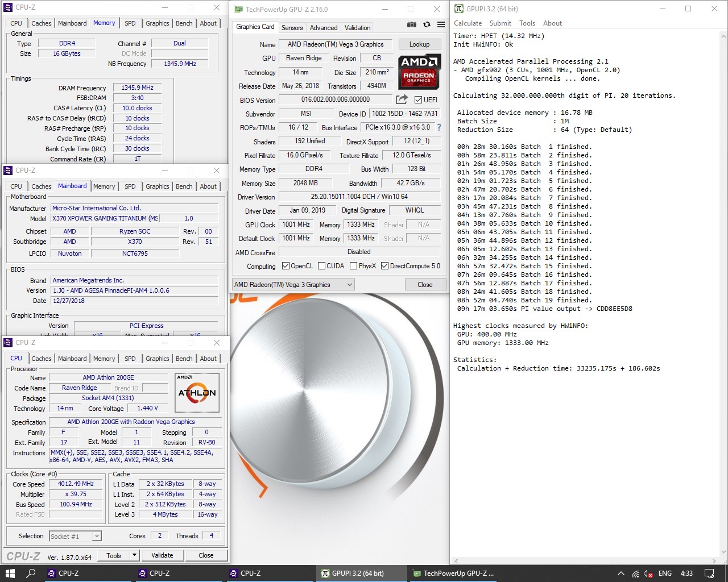
Task: Open the Windows Start menu
Action: [10, 573]
